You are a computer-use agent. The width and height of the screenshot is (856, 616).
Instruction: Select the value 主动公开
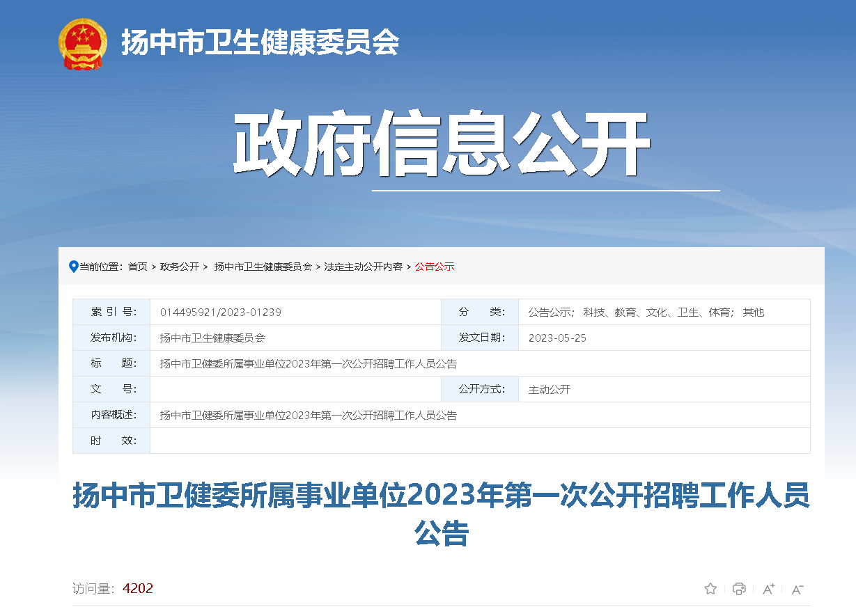click(550, 390)
